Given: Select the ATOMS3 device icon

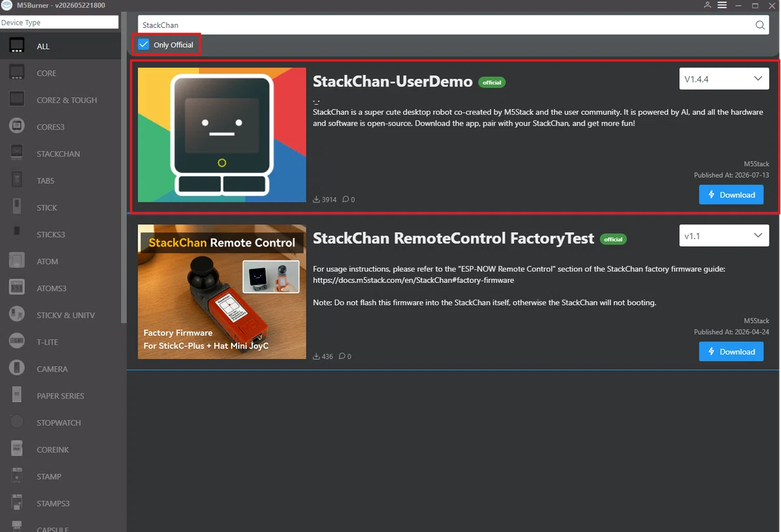Looking at the screenshot, I should pyautogui.click(x=17, y=288).
